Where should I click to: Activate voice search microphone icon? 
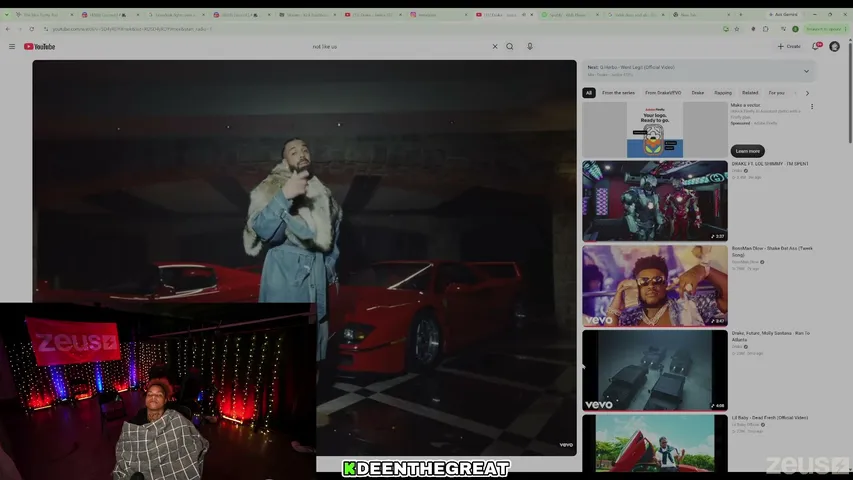[x=530, y=47]
